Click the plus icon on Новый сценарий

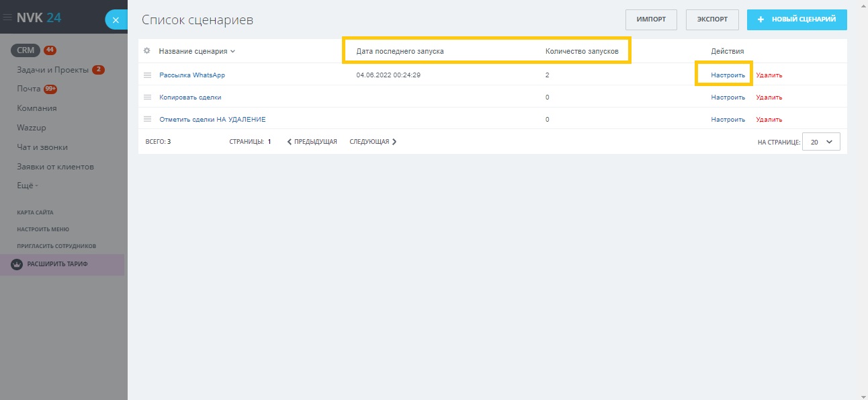tap(761, 19)
